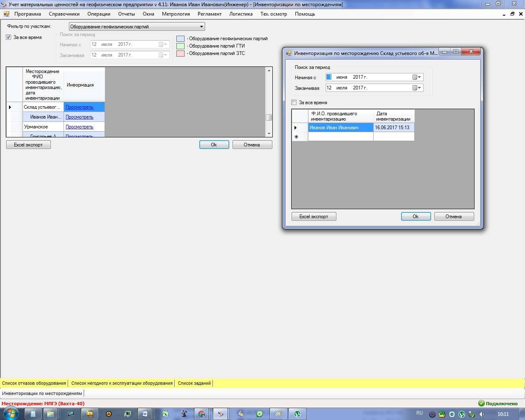Screen dimensions: 525x420
Task: Enable За все время checkbox in dialog
Action: tap(294, 103)
